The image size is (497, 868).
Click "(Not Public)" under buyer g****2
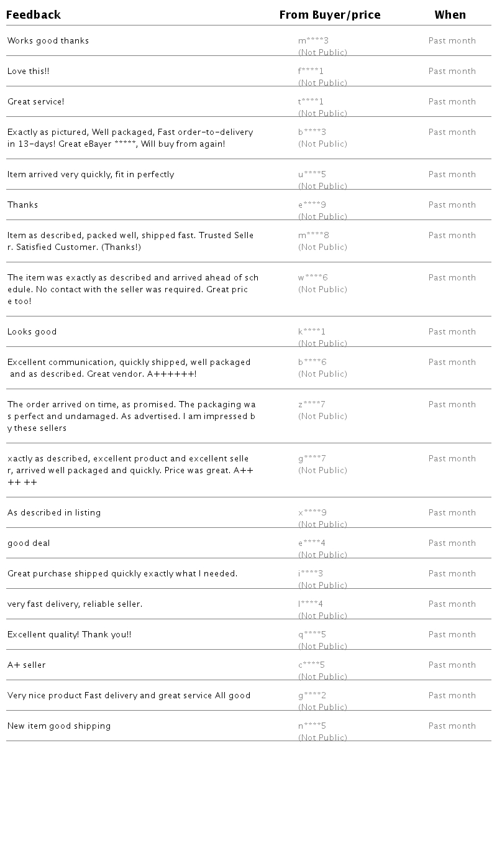[322, 707]
